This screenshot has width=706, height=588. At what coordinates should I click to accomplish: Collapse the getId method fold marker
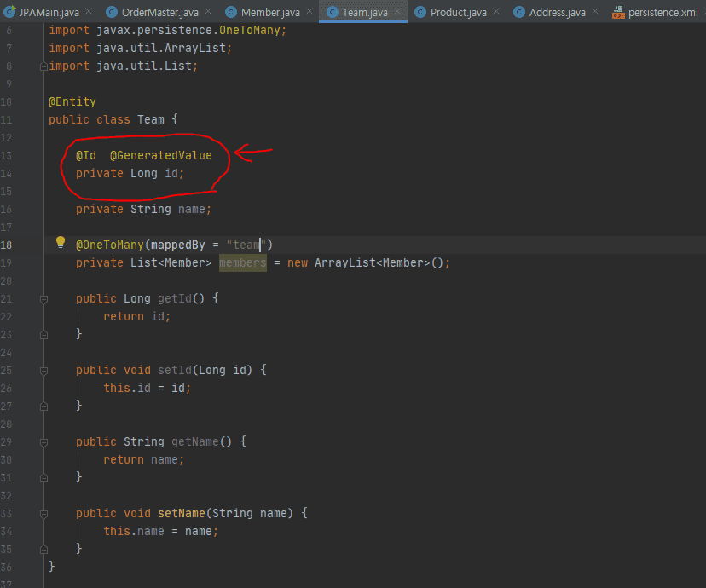point(43,300)
